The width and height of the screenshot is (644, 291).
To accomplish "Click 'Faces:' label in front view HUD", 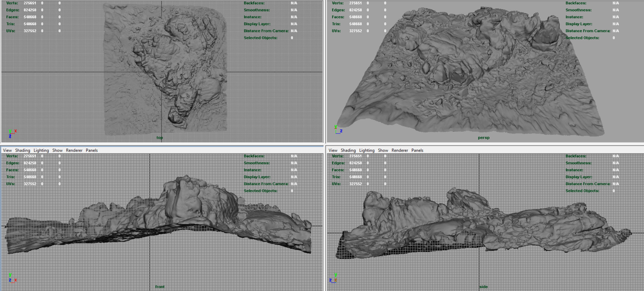I will pos(12,170).
